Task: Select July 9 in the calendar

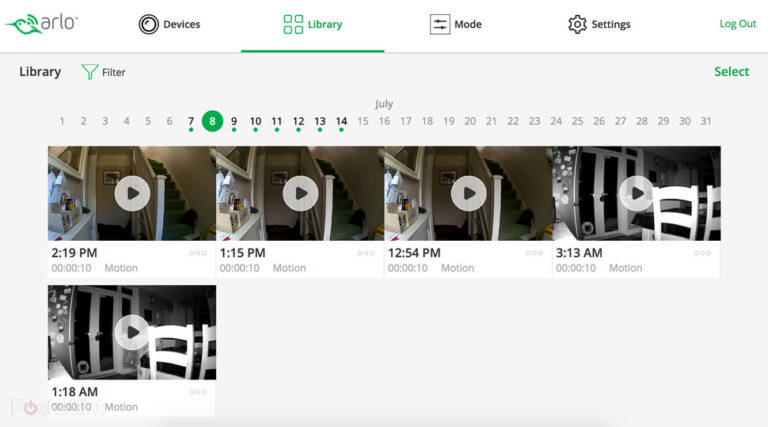Action: tap(234, 121)
